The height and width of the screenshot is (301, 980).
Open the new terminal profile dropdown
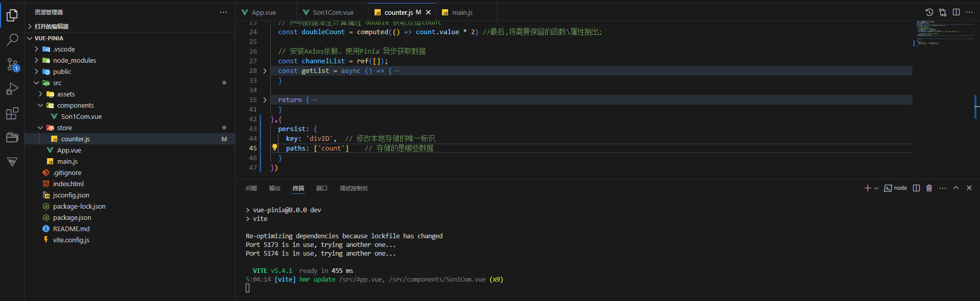(x=876, y=188)
